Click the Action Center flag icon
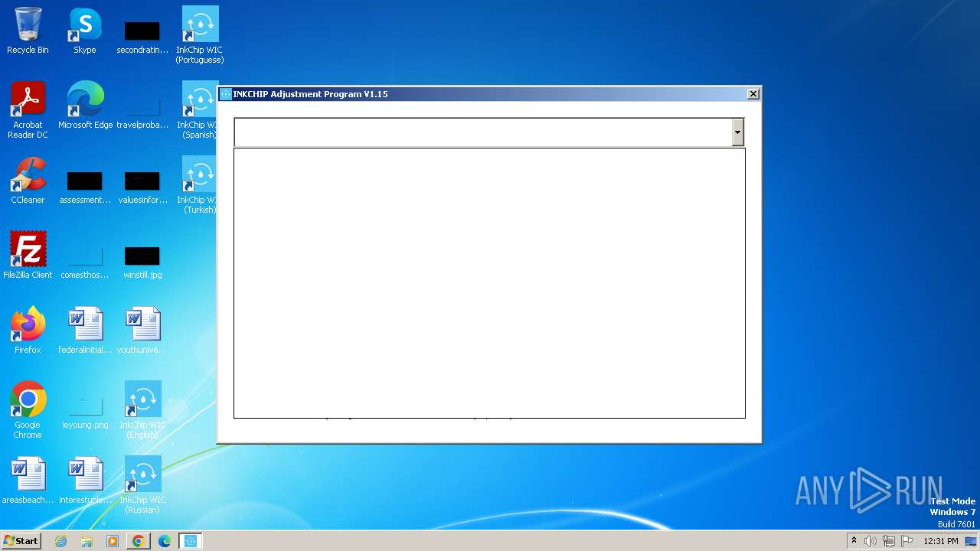This screenshot has height=551, width=980. 908,541
